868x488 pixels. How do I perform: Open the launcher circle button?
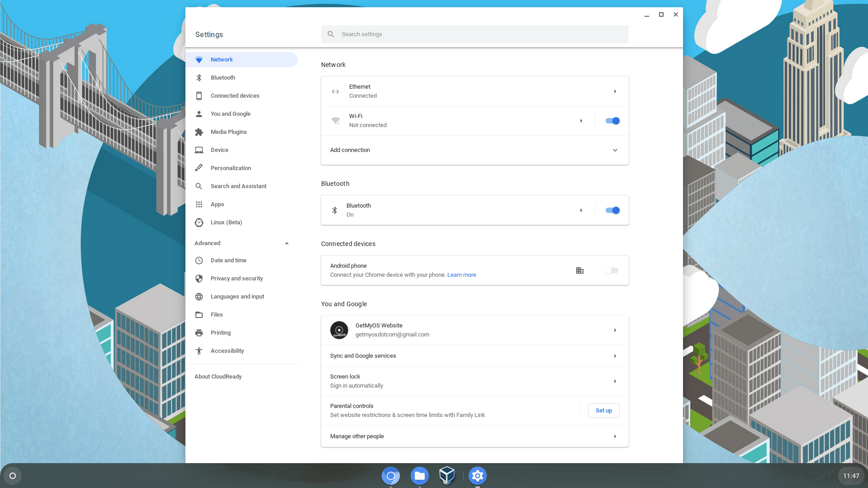[13, 476]
